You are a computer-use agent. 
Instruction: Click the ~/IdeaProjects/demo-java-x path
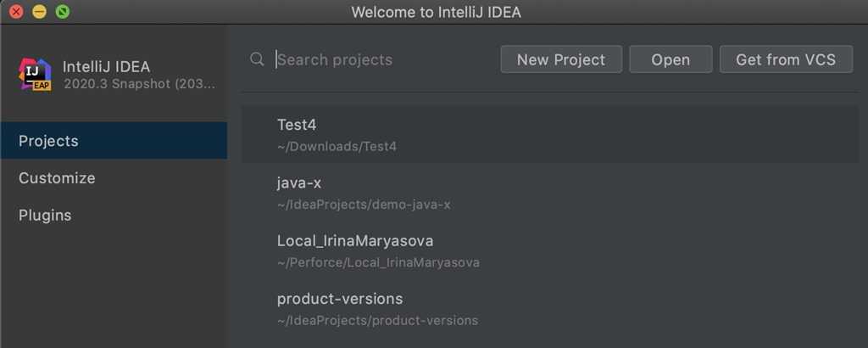(364, 205)
